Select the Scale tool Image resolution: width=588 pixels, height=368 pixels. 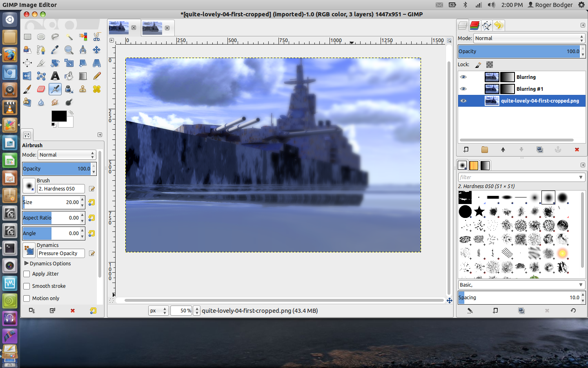tap(69, 63)
